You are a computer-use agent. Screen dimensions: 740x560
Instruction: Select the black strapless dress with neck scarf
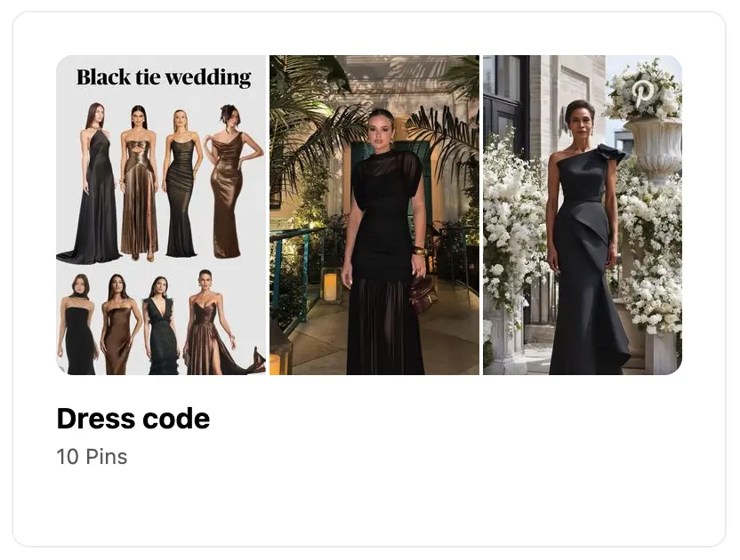point(78,324)
